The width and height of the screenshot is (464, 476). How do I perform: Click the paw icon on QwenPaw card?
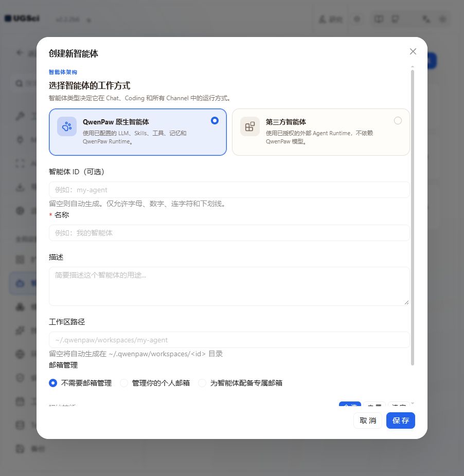point(67,126)
